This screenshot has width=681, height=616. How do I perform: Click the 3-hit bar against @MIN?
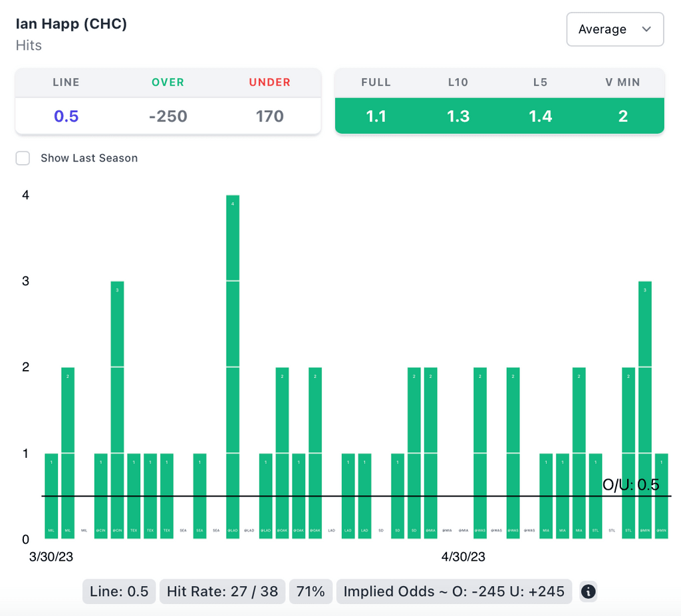644,409
